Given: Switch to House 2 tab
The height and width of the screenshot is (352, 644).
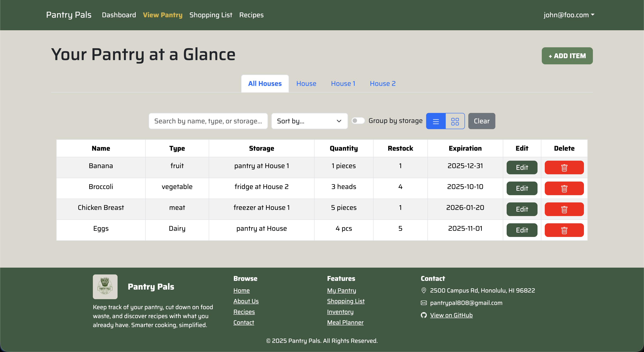Looking at the screenshot, I should click(x=382, y=84).
